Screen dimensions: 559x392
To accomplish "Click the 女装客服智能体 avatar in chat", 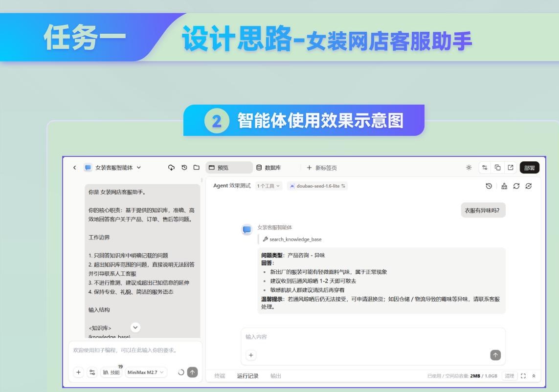I will [246, 230].
